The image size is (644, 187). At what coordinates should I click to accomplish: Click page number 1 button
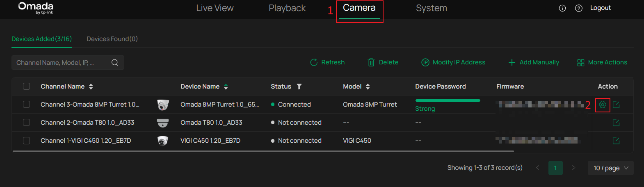(x=555, y=168)
